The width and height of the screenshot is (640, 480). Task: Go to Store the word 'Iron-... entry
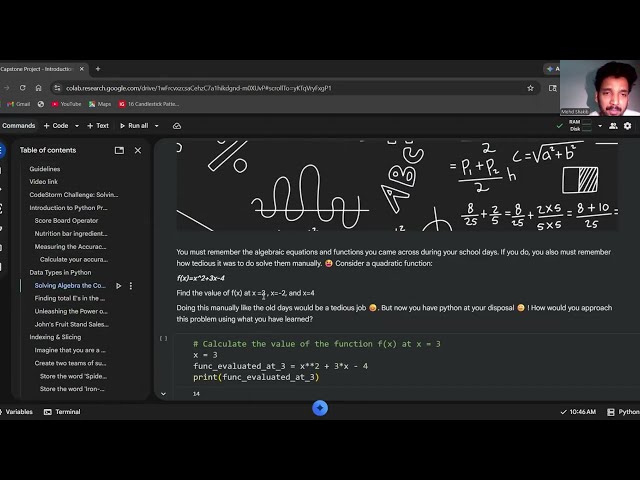tap(72, 389)
